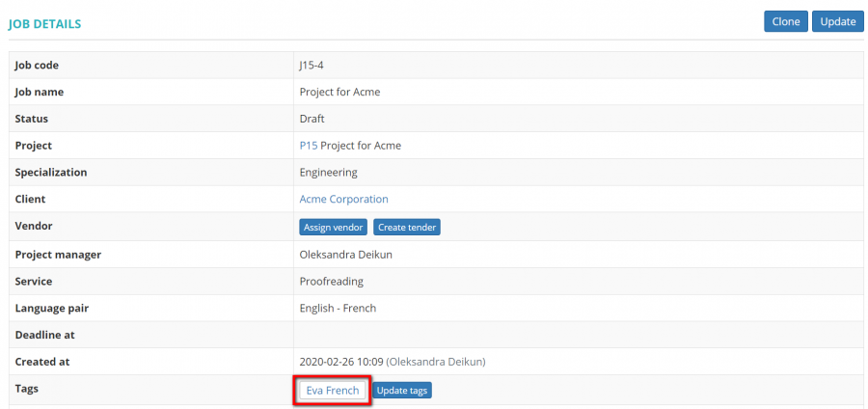Click the English - French language pair
The width and height of the screenshot is (868, 409).
pyautogui.click(x=338, y=309)
